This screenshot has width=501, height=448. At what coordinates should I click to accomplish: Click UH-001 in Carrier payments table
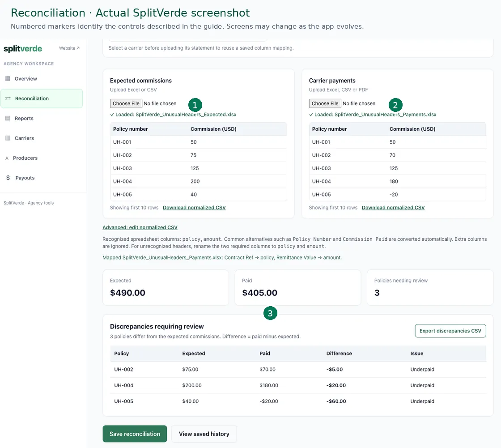[x=321, y=142]
